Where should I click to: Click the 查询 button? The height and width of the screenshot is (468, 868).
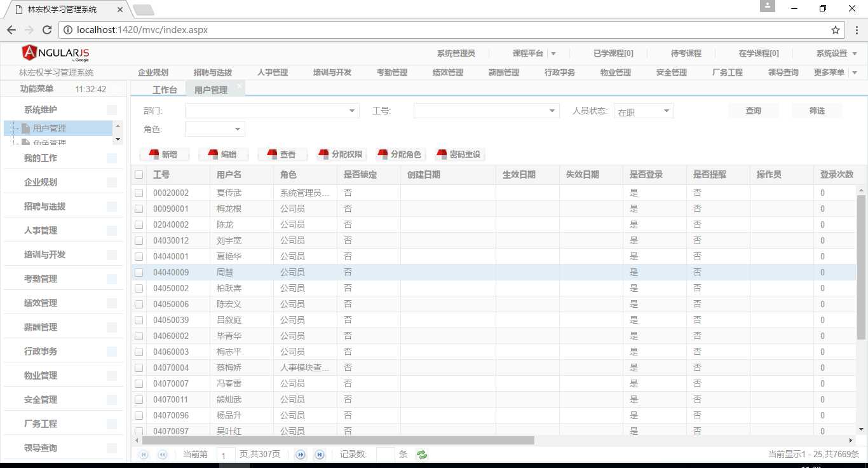coord(754,111)
